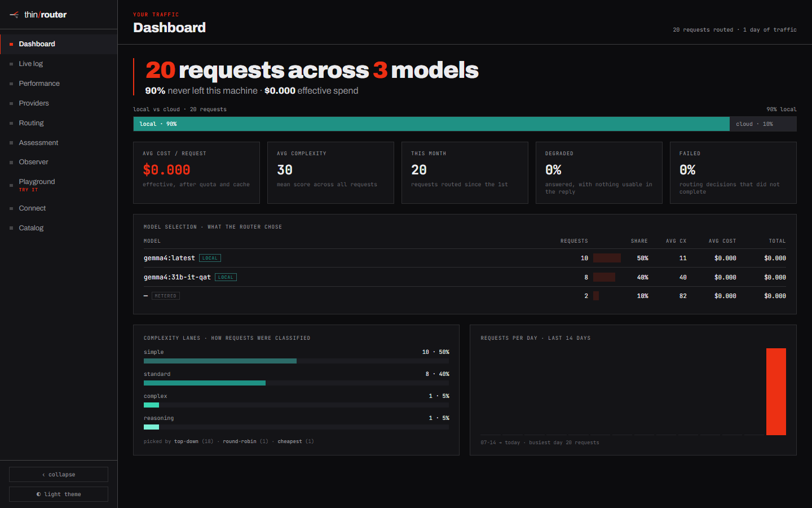Open the Observer page
The width and height of the screenshot is (812, 508).
[x=59, y=162]
